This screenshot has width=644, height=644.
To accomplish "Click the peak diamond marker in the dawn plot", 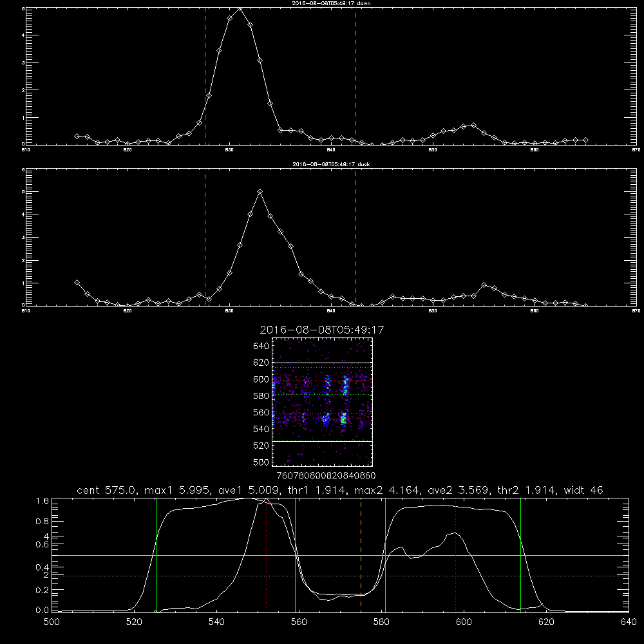I will tap(240, 8).
